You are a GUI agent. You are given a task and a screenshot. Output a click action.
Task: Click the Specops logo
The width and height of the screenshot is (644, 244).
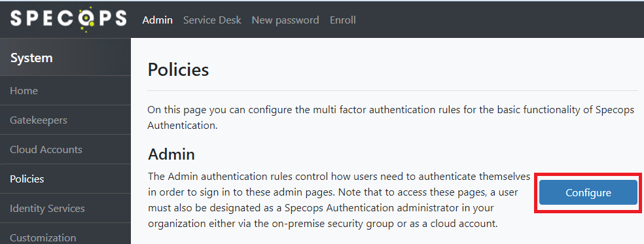(68, 19)
